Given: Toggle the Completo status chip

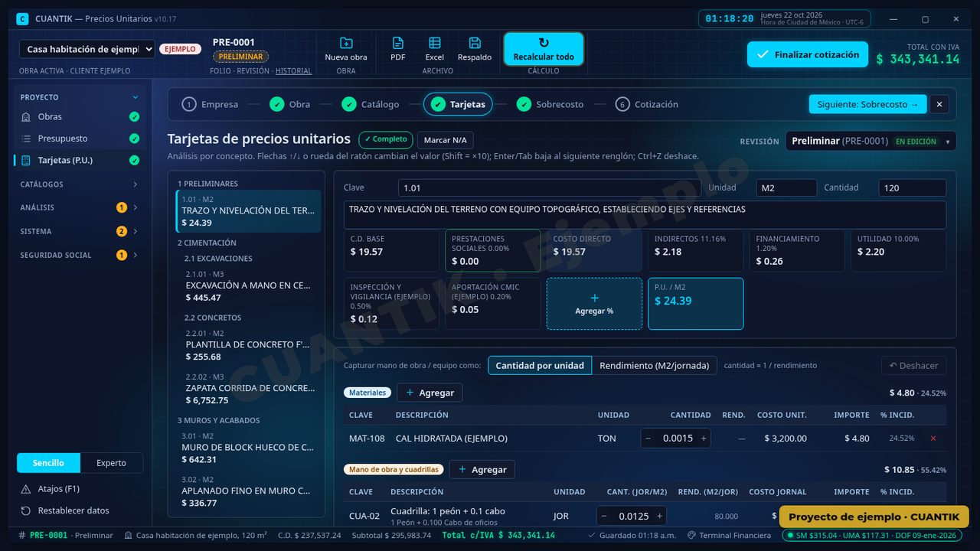Looking at the screenshot, I should click(x=386, y=140).
